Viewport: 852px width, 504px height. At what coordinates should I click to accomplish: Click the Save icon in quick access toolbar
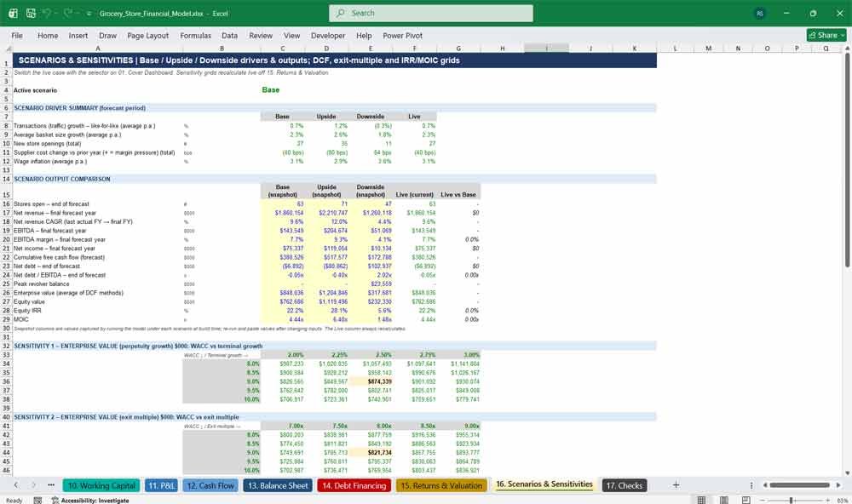tap(31, 13)
